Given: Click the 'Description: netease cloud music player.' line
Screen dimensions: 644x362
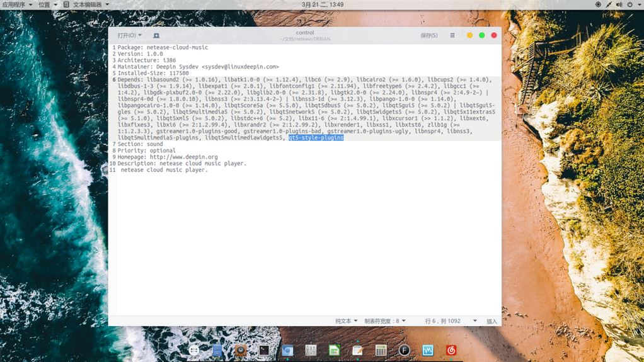Looking at the screenshot, I should (x=182, y=163).
